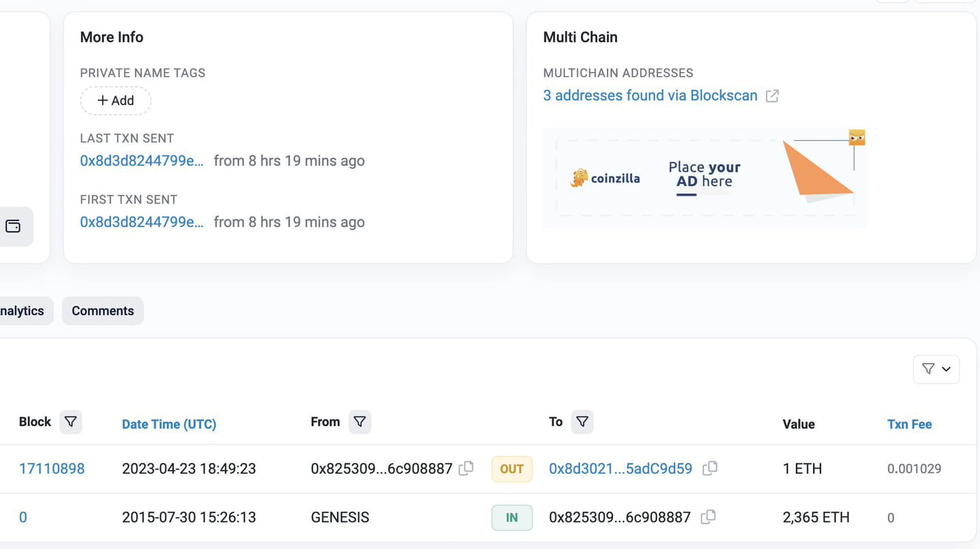This screenshot has width=980, height=549.
Task: Click the From column filter icon
Action: pos(360,422)
